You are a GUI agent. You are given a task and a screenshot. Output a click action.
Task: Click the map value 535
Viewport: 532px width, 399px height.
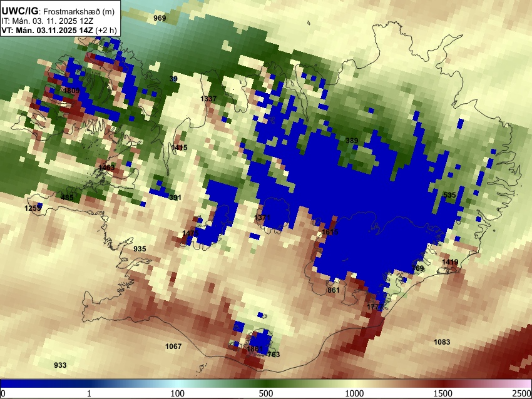pyautogui.click(x=449, y=195)
